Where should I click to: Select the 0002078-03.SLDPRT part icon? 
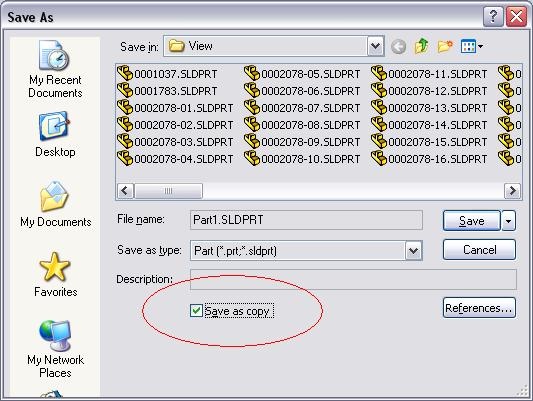click(125, 141)
